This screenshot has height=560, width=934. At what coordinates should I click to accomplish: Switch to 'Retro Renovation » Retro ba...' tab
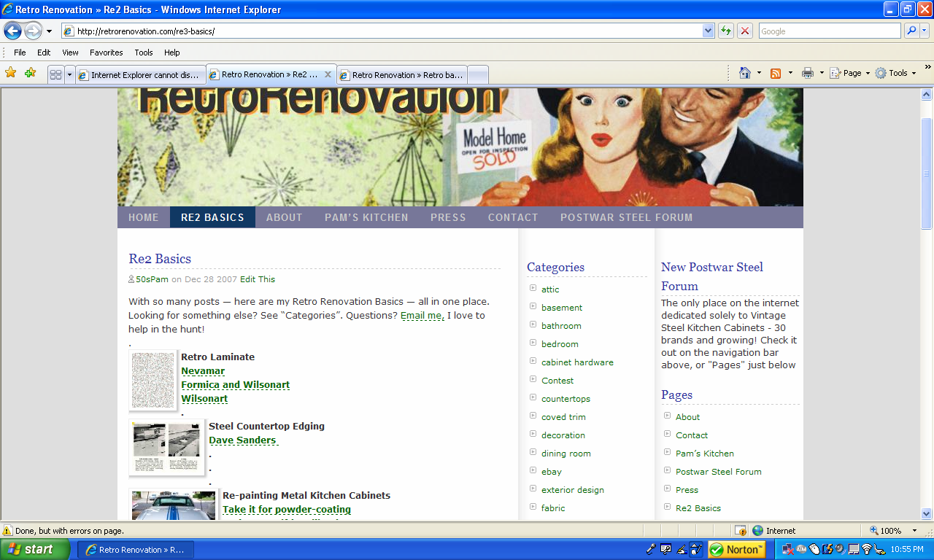[x=401, y=74]
